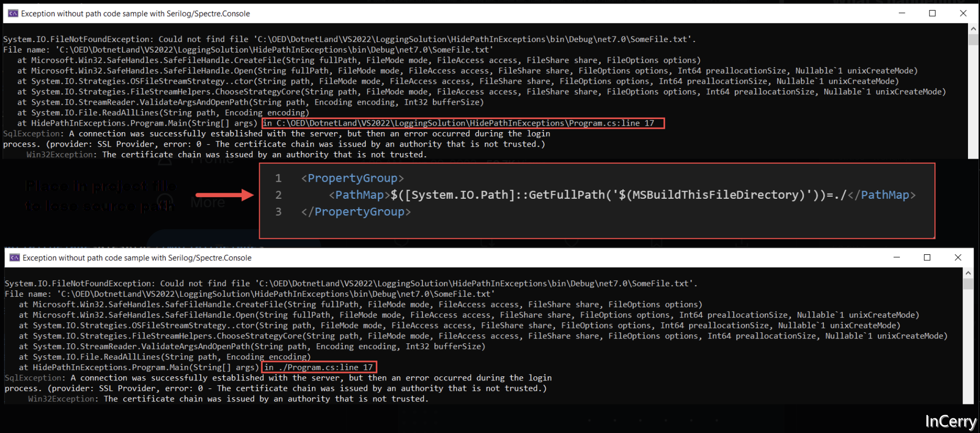Click 'SafeFileHandle.CreateFile' stack line in top console

pos(359,60)
